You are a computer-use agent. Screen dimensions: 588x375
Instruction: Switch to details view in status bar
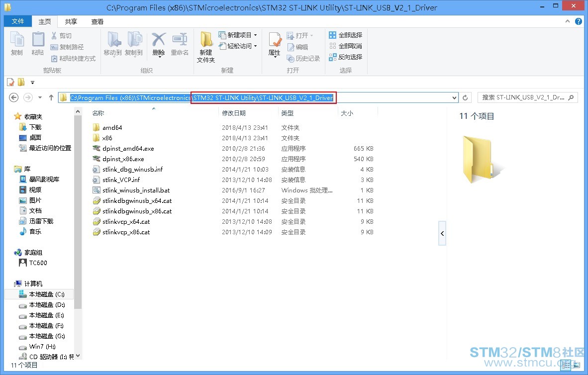[566, 365]
